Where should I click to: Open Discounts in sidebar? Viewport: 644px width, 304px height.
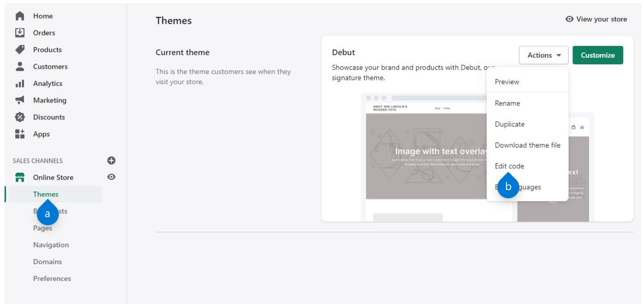coord(49,117)
